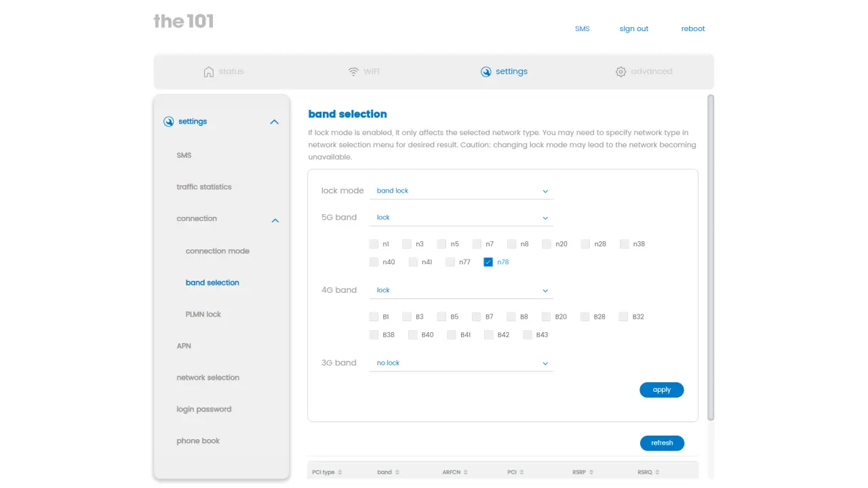Click the PCI column header
This screenshot has height=488, width=868.
[x=512, y=472]
